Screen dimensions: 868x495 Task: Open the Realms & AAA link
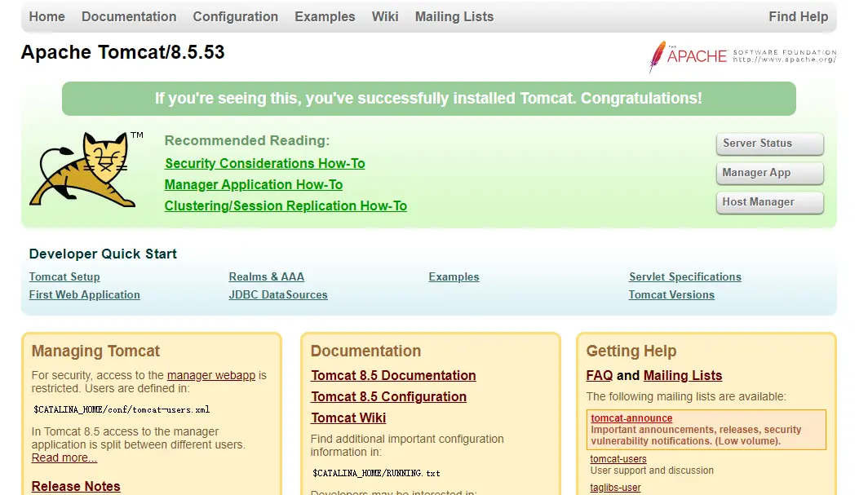266,277
